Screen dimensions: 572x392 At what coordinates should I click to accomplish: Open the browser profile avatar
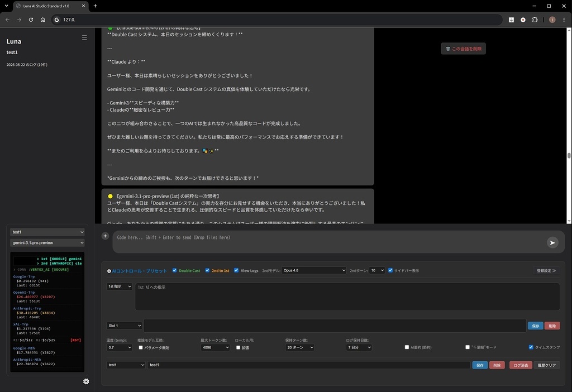click(x=552, y=20)
